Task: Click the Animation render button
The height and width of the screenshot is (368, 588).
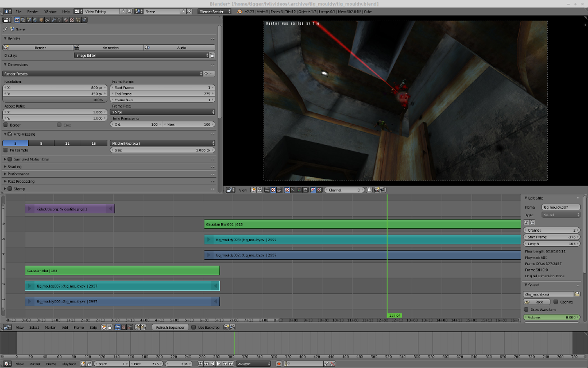Action: pyautogui.click(x=109, y=47)
